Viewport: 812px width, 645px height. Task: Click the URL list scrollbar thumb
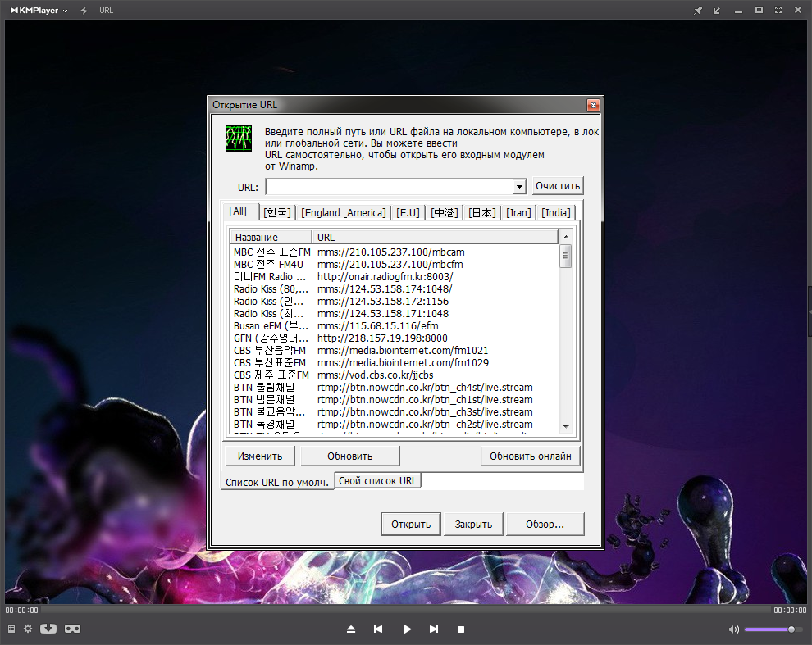point(566,257)
